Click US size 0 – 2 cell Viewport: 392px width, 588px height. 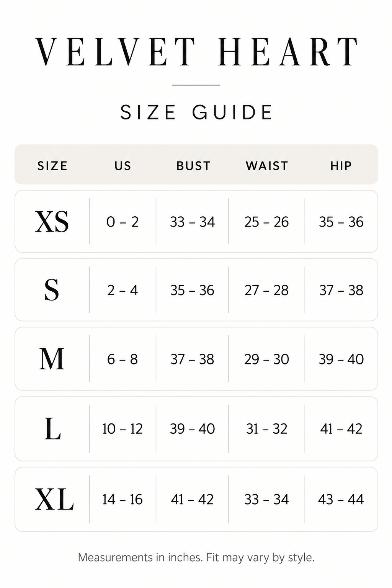[122, 222]
